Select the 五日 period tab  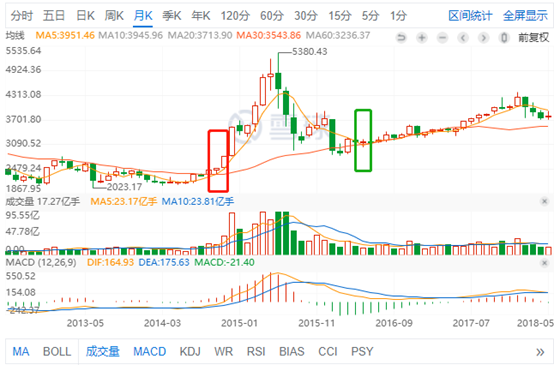pyautogui.click(x=54, y=16)
